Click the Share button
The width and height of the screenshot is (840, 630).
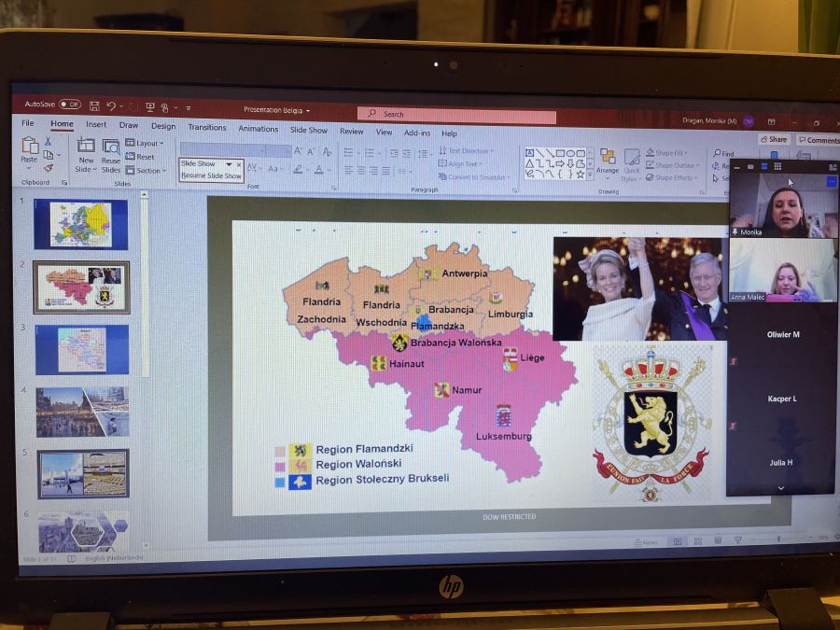pyautogui.click(x=774, y=139)
